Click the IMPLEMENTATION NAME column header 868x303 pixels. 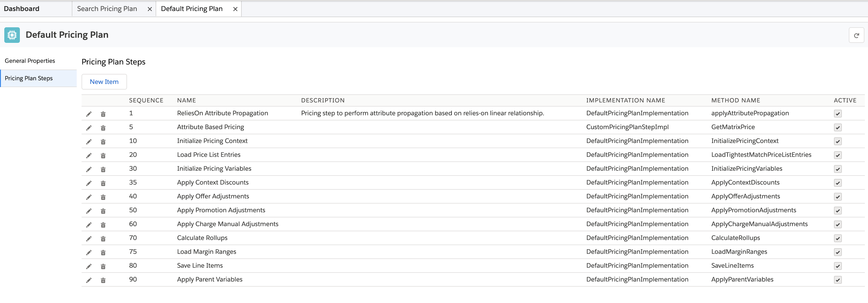point(626,100)
